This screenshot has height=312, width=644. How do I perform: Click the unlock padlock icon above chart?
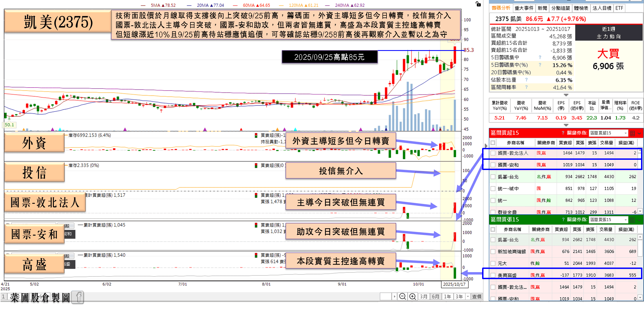point(478,4)
